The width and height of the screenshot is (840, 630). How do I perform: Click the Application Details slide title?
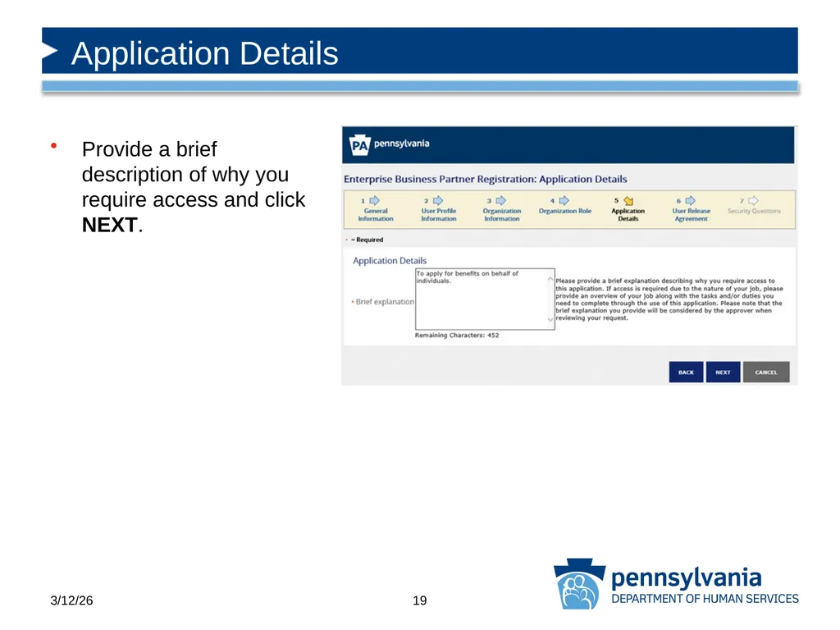tap(204, 53)
